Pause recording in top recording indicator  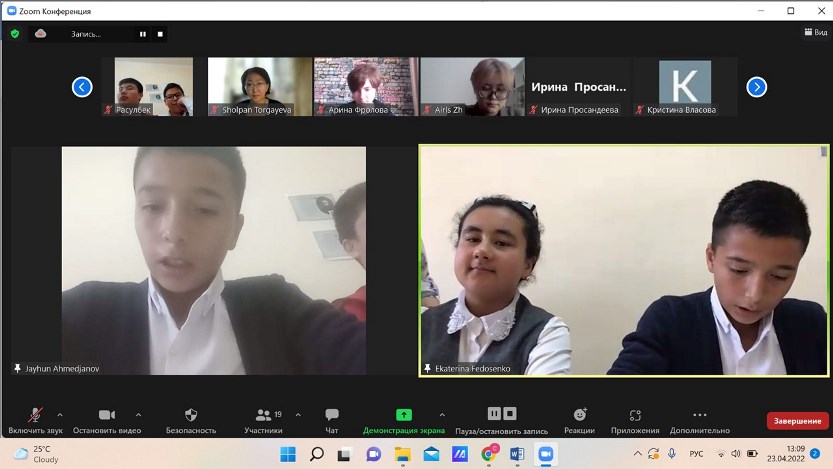[142, 34]
